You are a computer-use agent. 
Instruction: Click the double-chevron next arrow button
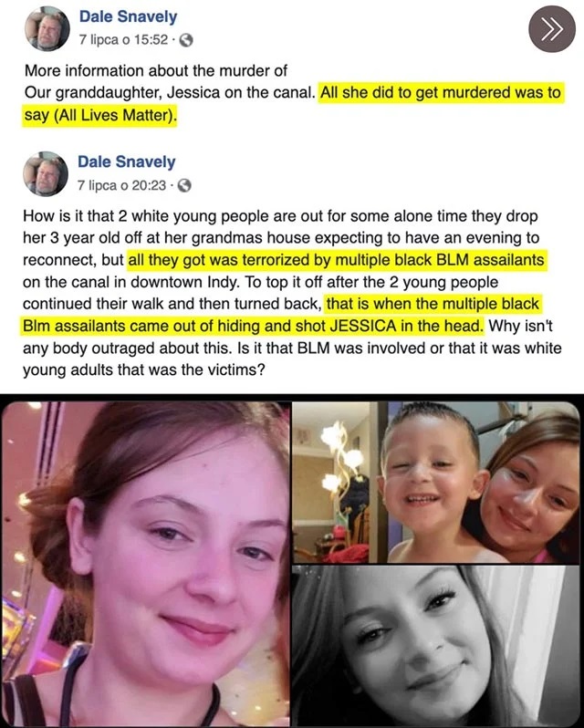[x=552, y=29]
